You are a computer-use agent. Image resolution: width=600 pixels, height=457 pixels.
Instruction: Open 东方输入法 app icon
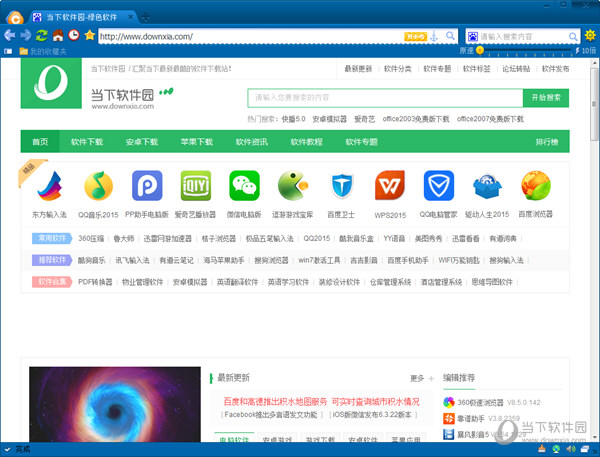pos(49,186)
